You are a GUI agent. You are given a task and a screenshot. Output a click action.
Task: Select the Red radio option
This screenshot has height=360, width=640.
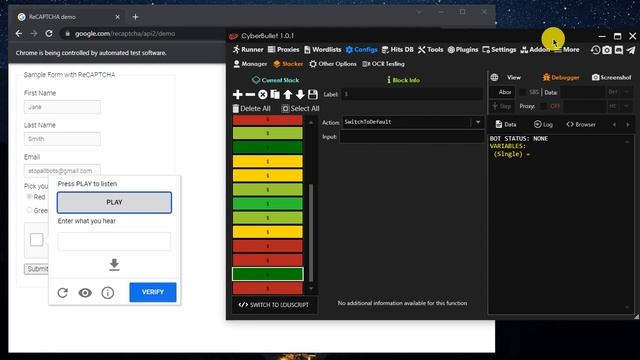click(29, 197)
